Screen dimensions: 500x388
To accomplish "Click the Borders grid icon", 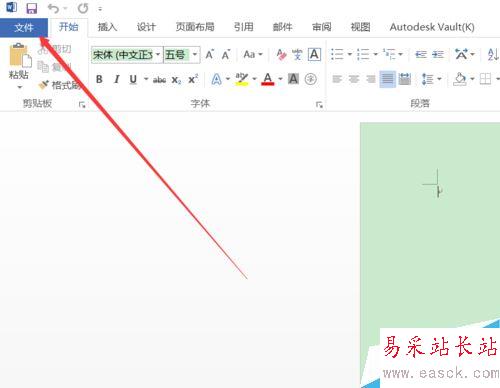I will pyautogui.click(x=485, y=79).
